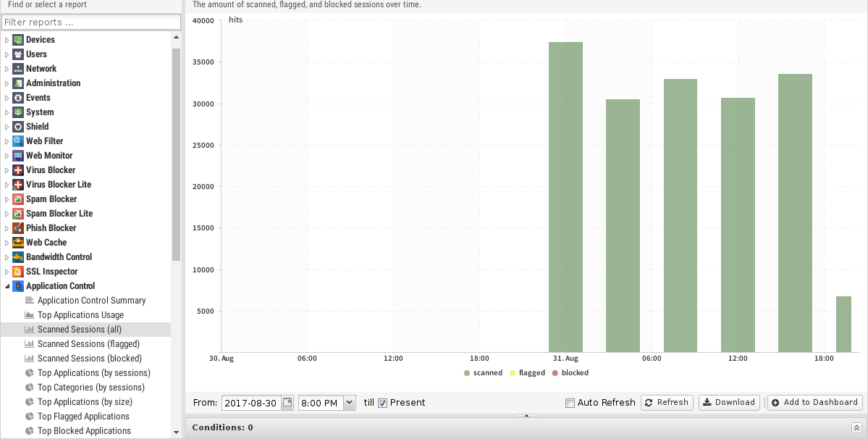Click the Shield app icon
Screen dimensions: 868x439
coord(17,126)
